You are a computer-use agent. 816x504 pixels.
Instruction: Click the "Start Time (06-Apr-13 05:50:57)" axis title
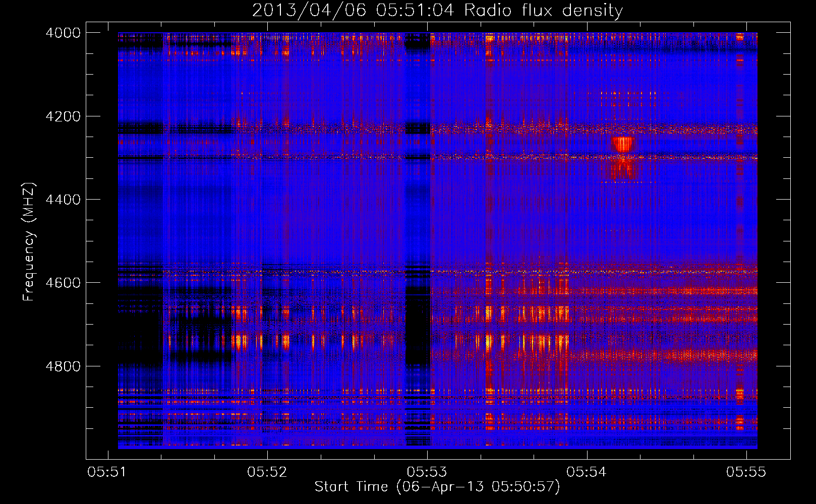point(437,487)
